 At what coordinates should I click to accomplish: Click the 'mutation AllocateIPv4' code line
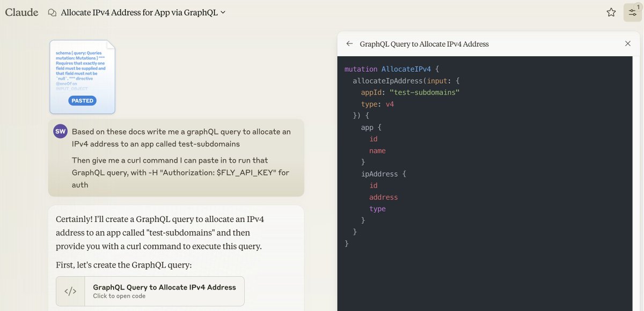click(x=392, y=69)
